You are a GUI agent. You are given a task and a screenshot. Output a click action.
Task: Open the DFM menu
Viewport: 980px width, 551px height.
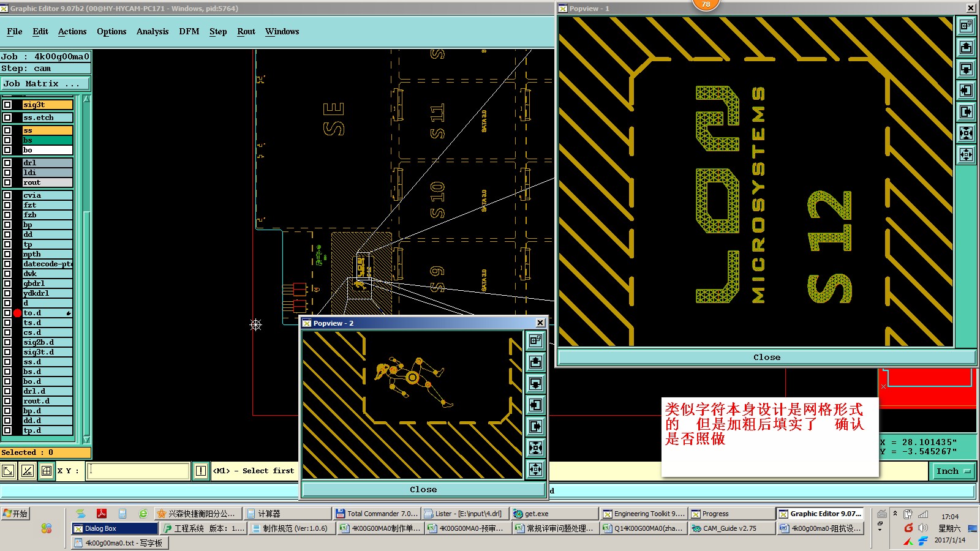[x=189, y=31]
